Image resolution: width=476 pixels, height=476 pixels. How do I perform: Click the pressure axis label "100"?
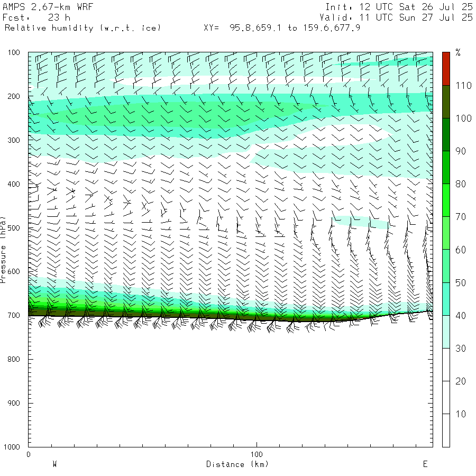14,52
